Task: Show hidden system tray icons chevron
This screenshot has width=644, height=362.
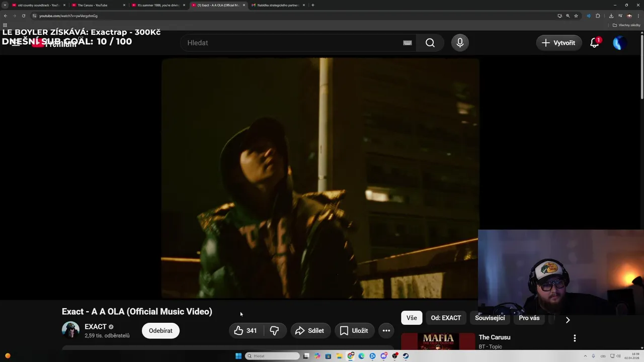Action: point(585,356)
